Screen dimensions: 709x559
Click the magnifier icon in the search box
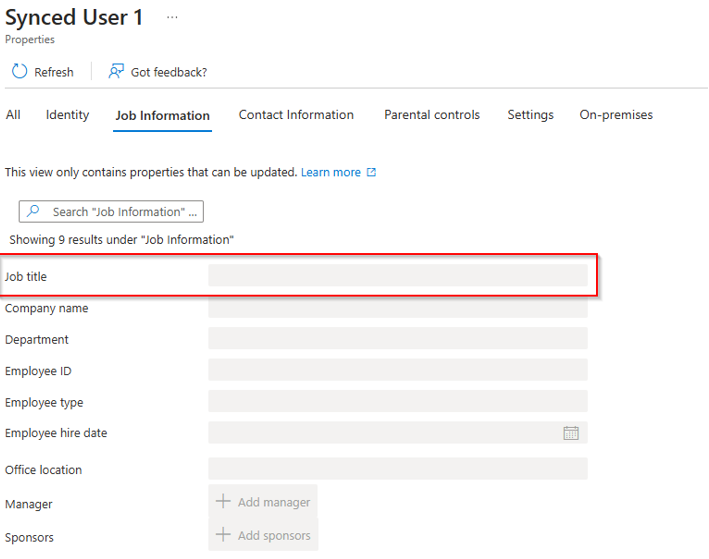click(34, 212)
